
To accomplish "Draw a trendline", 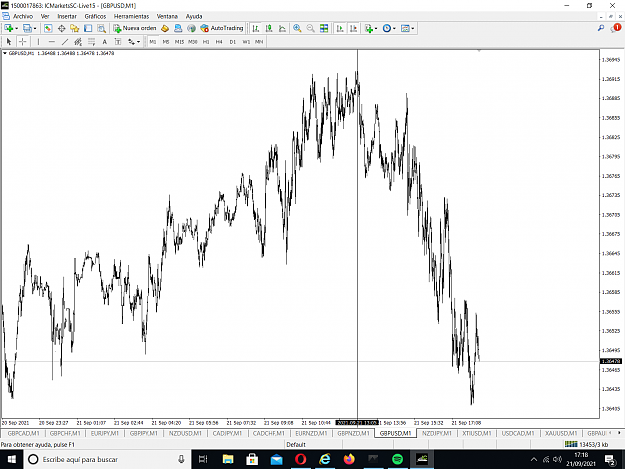I will (65, 41).
